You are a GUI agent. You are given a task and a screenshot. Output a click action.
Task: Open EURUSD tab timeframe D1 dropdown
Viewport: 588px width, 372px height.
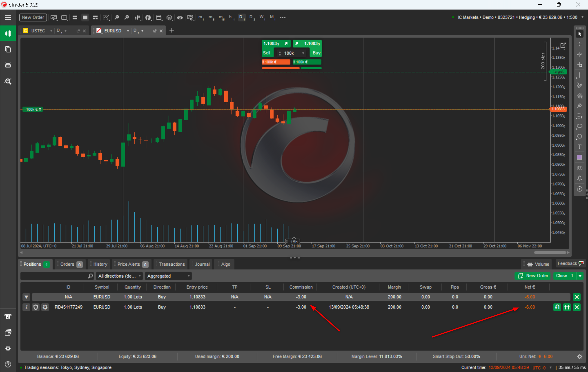coord(142,31)
